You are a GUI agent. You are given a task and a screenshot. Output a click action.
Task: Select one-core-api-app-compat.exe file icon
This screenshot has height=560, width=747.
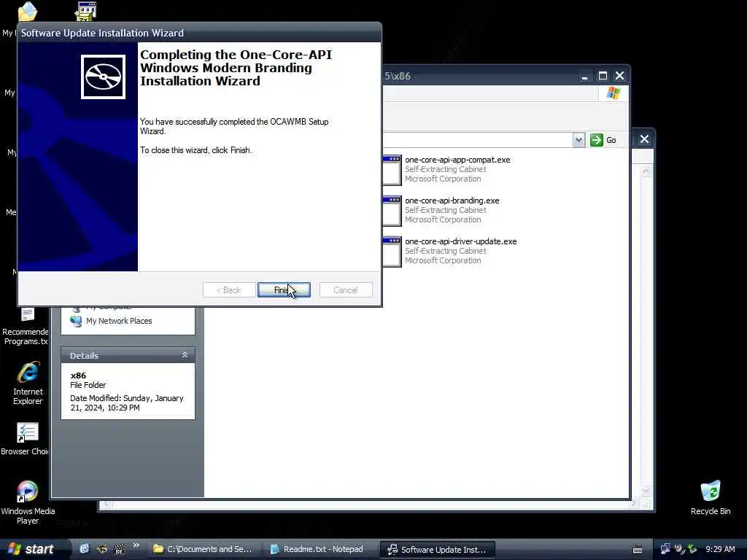pyautogui.click(x=392, y=169)
